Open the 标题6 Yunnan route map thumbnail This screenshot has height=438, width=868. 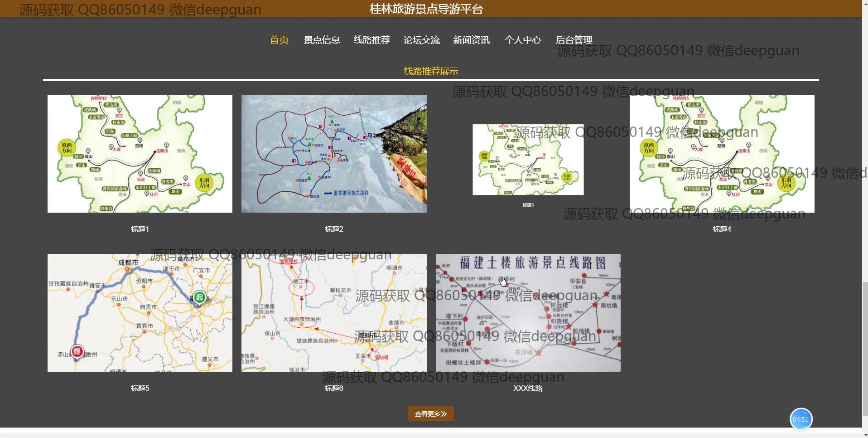333,312
